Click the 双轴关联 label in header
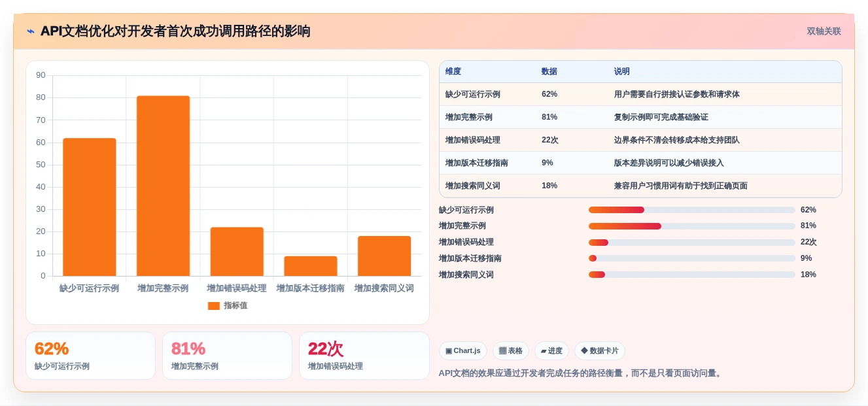Image resolution: width=868 pixels, height=406 pixels. pos(824,31)
